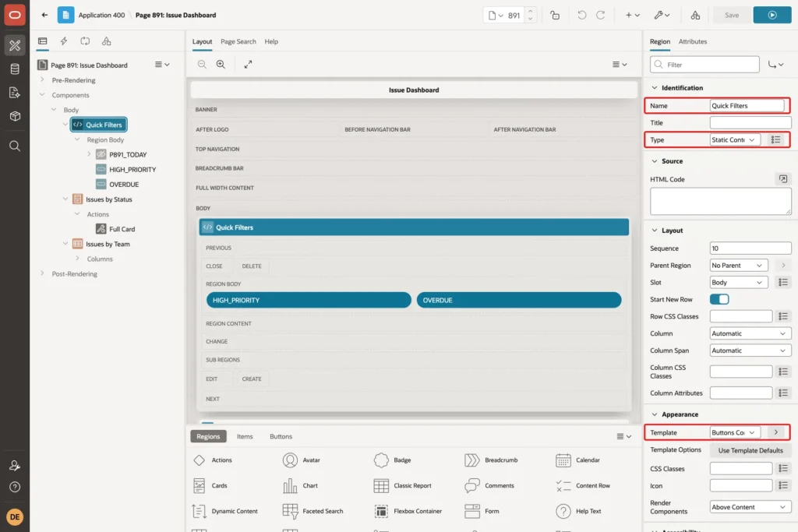This screenshot has width=798, height=532.
Task: Click the Save button
Action: pos(731,15)
